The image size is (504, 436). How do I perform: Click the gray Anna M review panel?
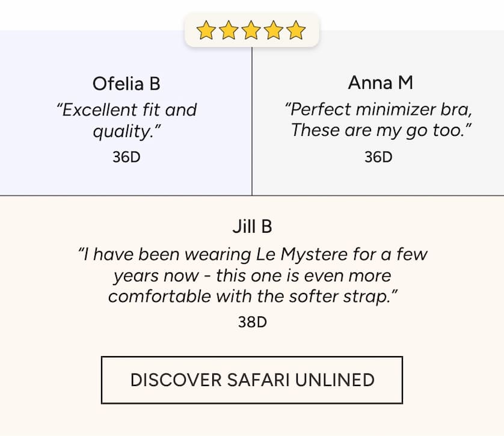pos(378,112)
